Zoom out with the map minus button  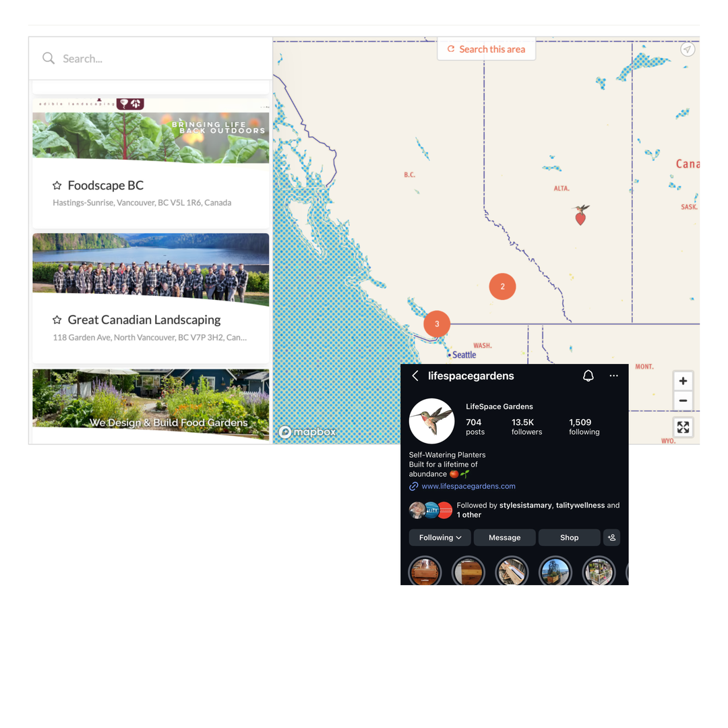pyautogui.click(x=683, y=400)
